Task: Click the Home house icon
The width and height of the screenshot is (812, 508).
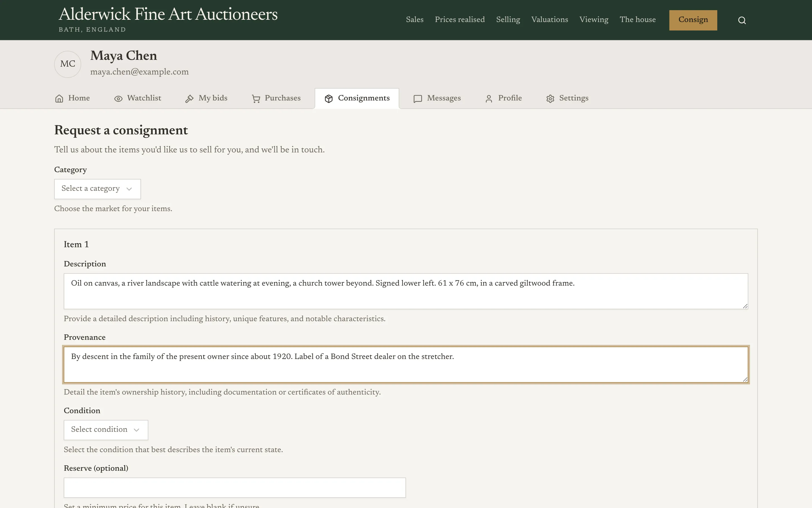Action: [59, 98]
